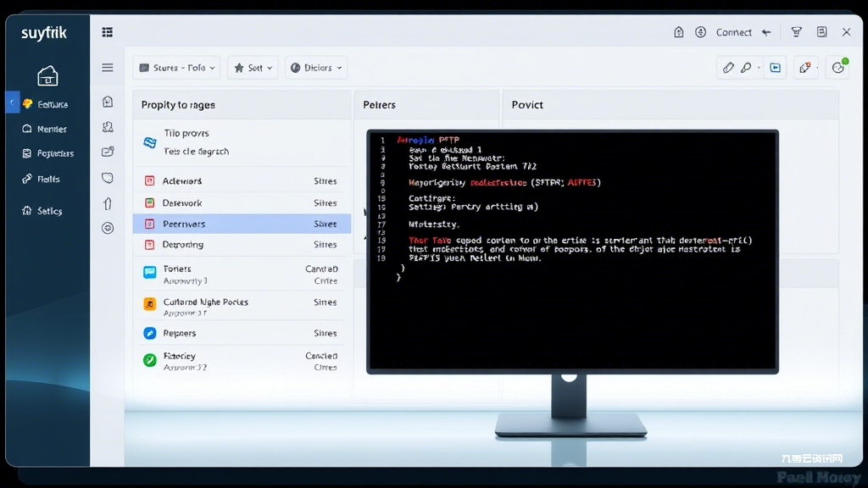Click the suyfrik logo
Image resolution: width=868 pixels, height=488 pixels.
44,33
